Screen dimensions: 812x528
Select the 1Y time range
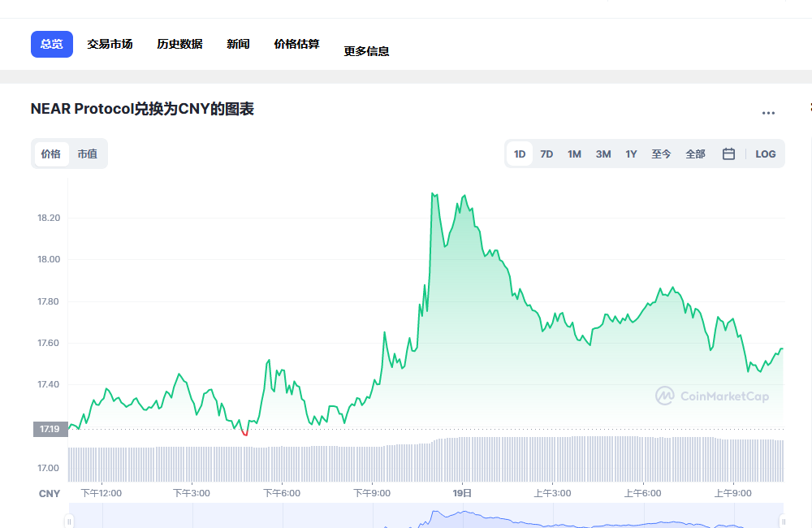[x=631, y=154]
